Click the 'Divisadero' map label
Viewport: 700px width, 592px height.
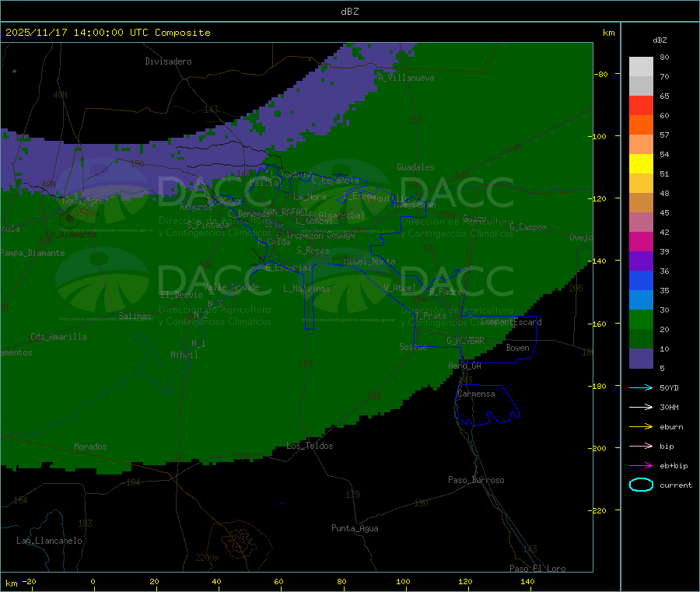pyautogui.click(x=168, y=61)
